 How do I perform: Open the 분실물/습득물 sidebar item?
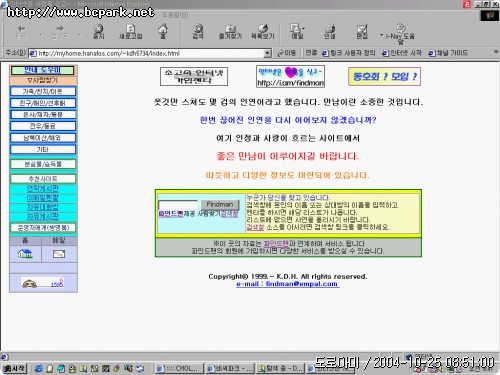(43, 164)
